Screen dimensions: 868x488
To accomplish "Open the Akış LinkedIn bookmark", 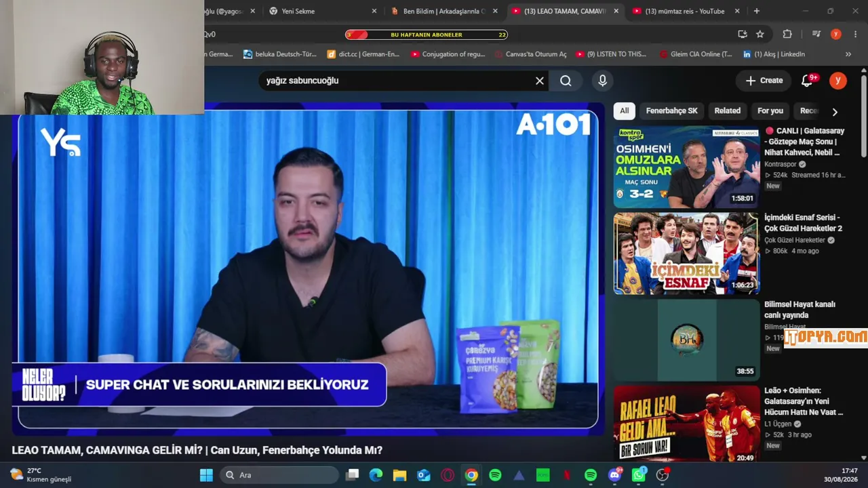I will (774, 54).
